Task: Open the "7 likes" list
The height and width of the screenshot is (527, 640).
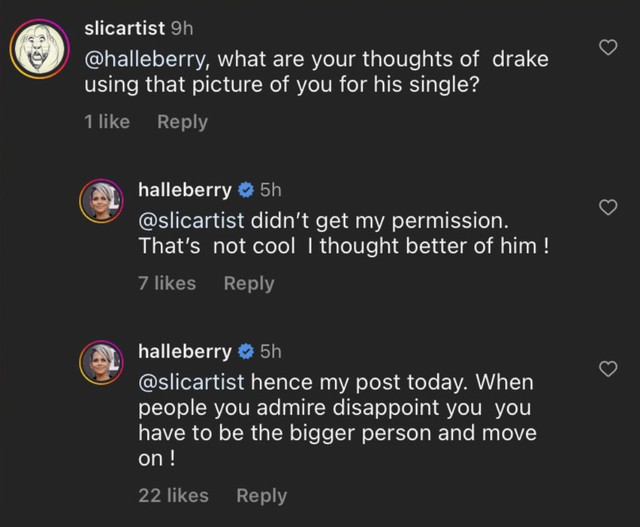Action: [x=167, y=284]
